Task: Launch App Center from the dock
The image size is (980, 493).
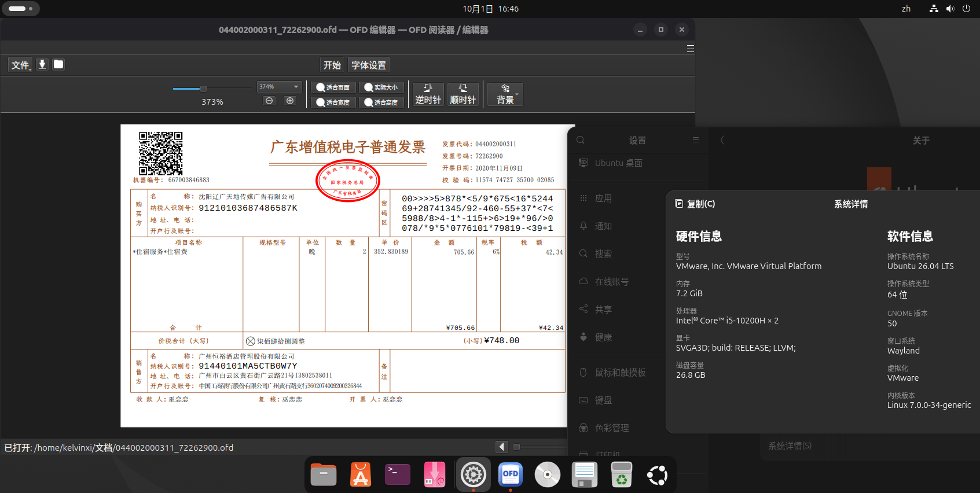Action: pyautogui.click(x=361, y=474)
